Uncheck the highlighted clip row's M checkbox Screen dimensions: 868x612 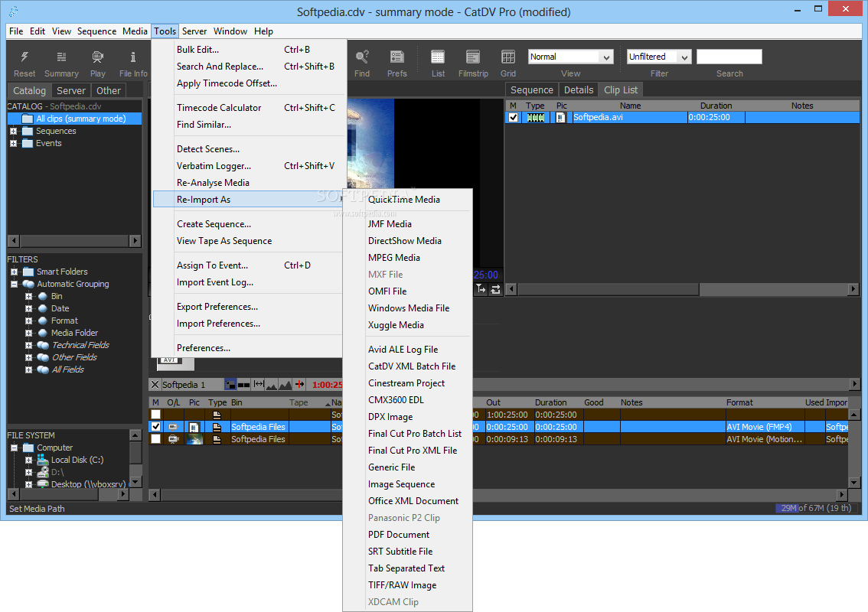pyautogui.click(x=155, y=427)
